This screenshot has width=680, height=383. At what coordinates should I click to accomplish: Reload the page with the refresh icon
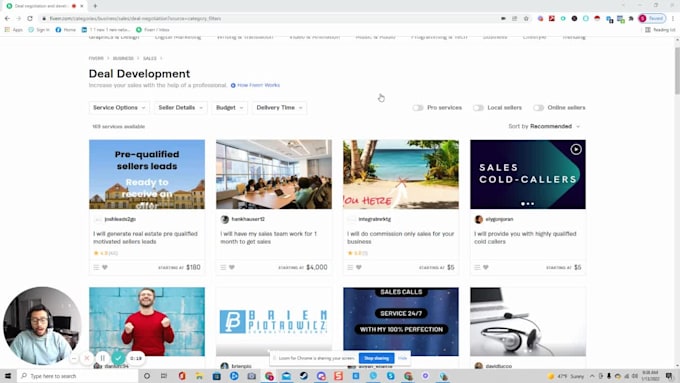pyautogui.click(x=30, y=18)
